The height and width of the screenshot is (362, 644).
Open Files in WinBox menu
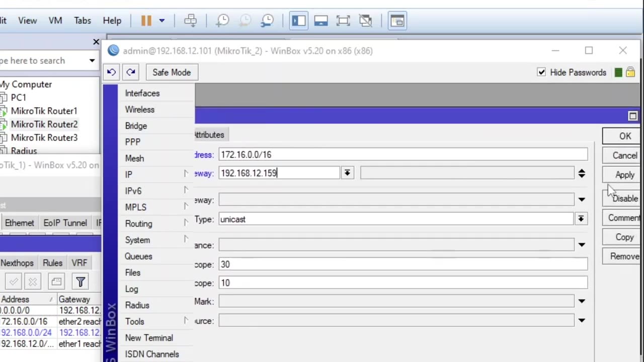pos(133,273)
